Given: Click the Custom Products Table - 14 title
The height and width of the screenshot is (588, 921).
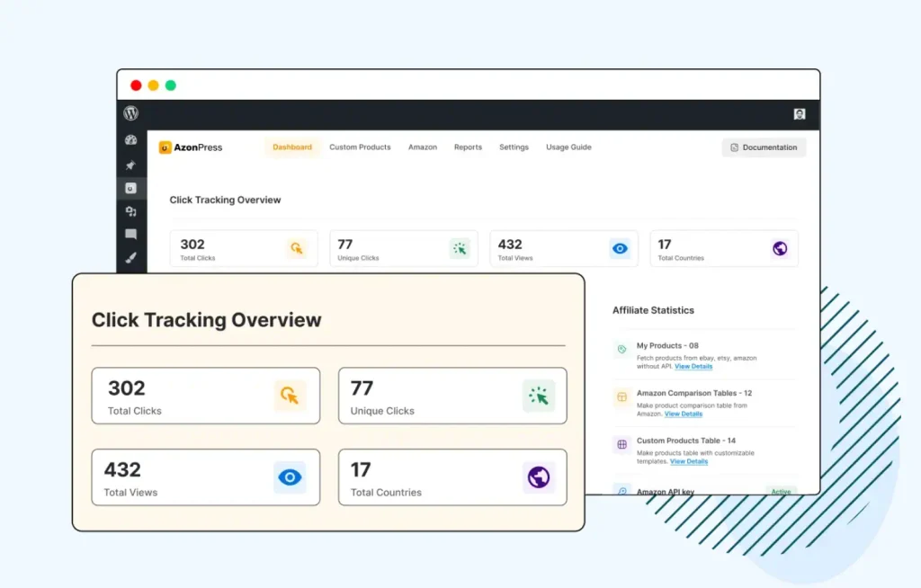Looking at the screenshot, I should pos(686,441).
